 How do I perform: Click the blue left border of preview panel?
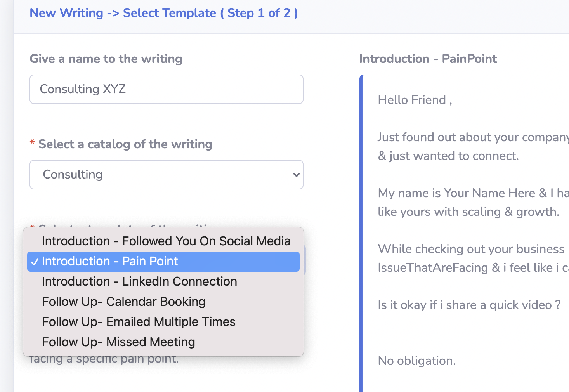tap(361, 233)
